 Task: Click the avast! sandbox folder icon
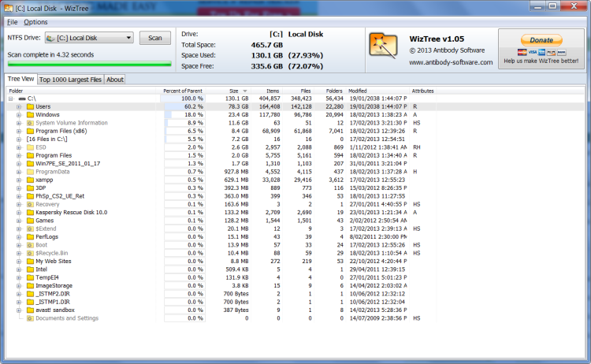point(31,310)
